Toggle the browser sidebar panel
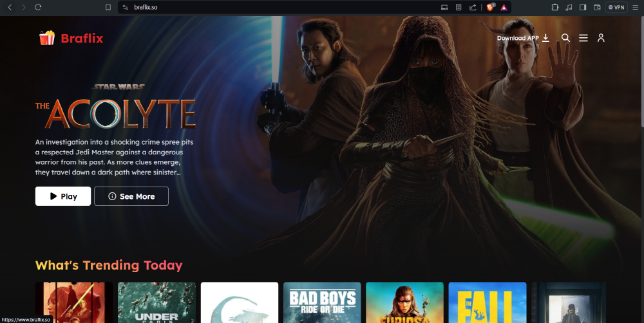The image size is (644, 323). pos(583,7)
